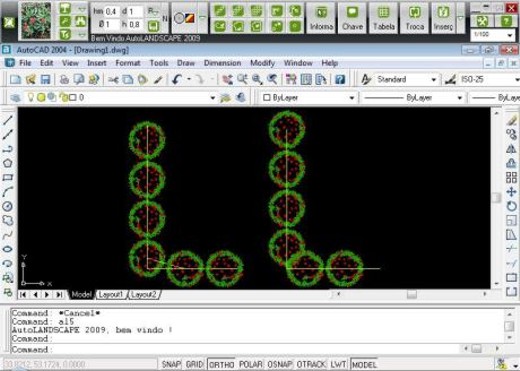Select the Polygon draw tool
Screen dimensions: 520x371
[x=8, y=163]
